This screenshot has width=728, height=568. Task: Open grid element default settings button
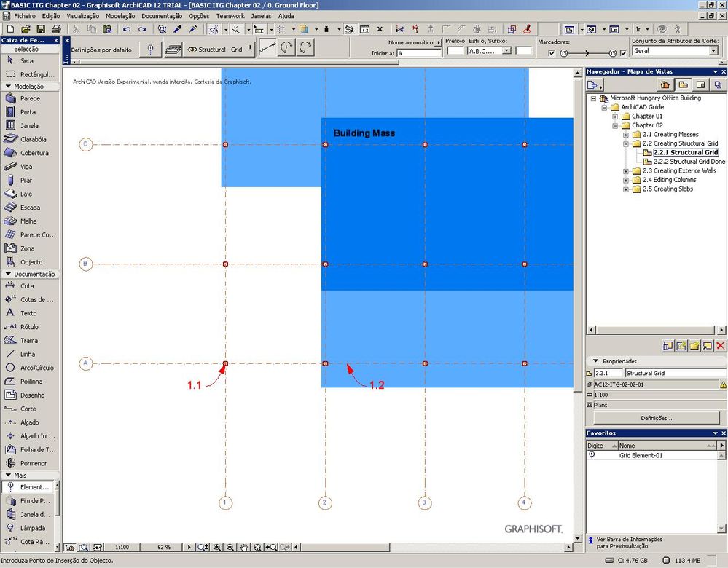coord(150,50)
